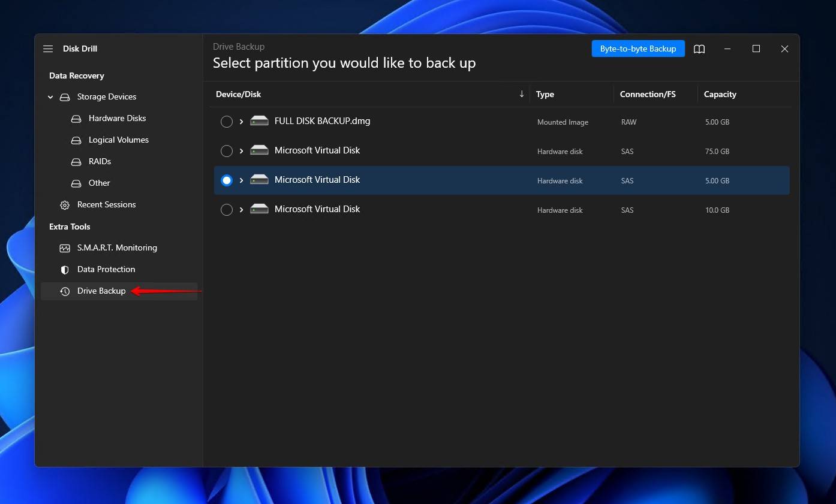
Task: Sort by Type column header
Action: (x=545, y=94)
